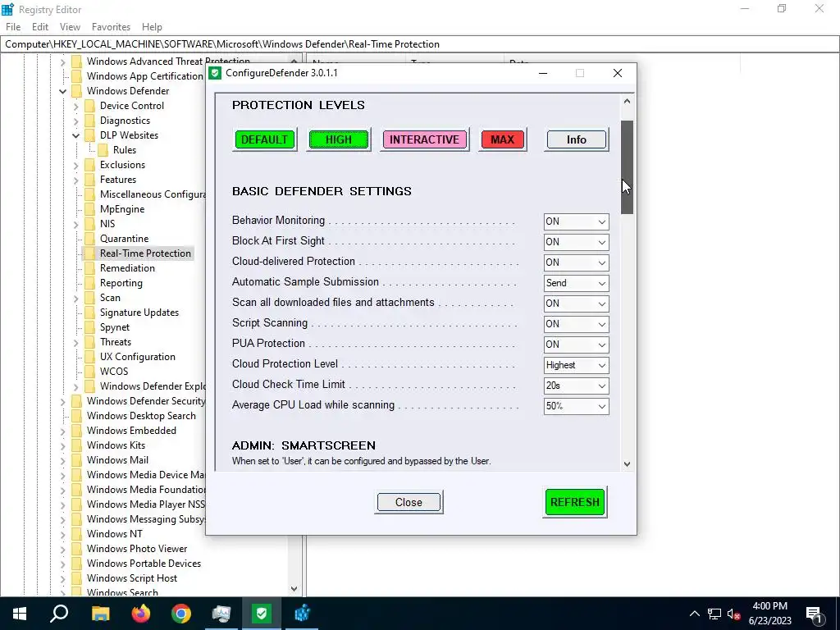Open Cloud Check Time Limit dropdown
This screenshot has height=630, width=840.
pyautogui.click(x=576, y=386)
